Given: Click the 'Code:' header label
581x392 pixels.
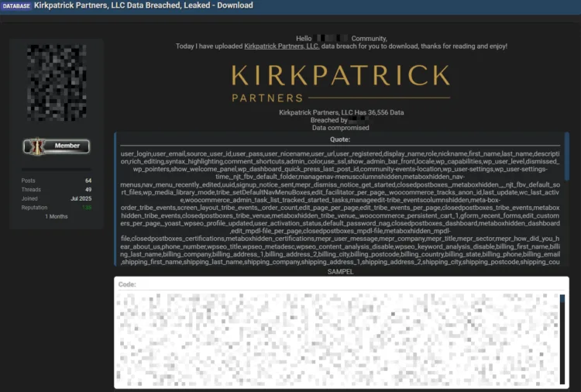Looking at the screenshot, I should (x=127, y=284).
